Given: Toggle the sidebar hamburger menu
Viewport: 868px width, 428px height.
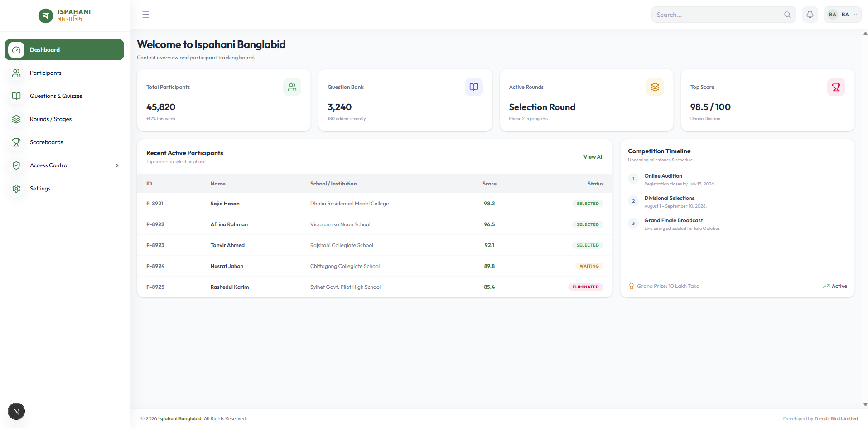Looking at the screenshot, I should pos(146,15).
